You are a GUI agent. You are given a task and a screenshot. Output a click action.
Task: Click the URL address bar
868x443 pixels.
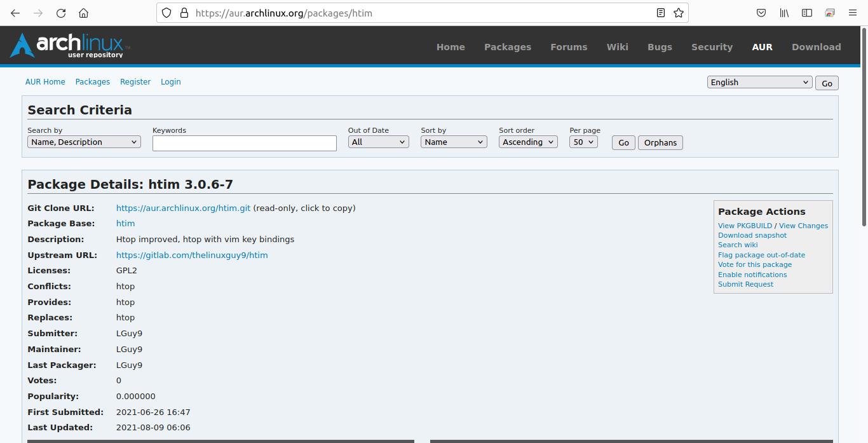[423, 13]
